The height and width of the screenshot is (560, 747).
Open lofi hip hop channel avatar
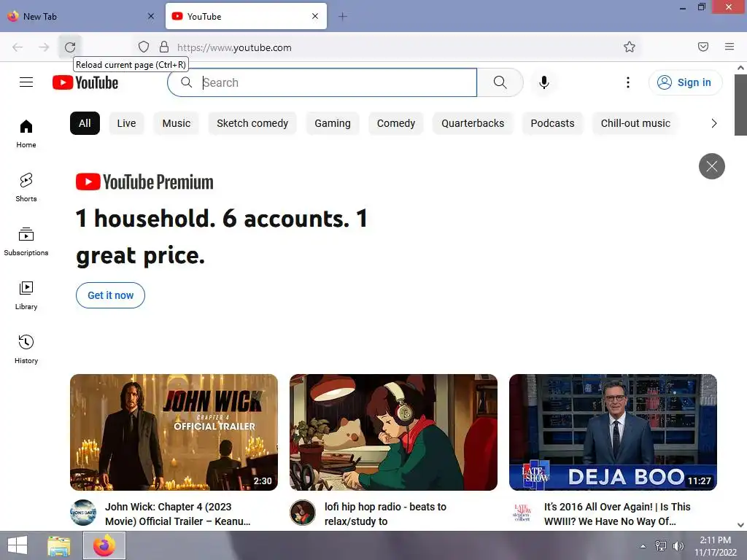pyautogui.click(x=303, y=513)
